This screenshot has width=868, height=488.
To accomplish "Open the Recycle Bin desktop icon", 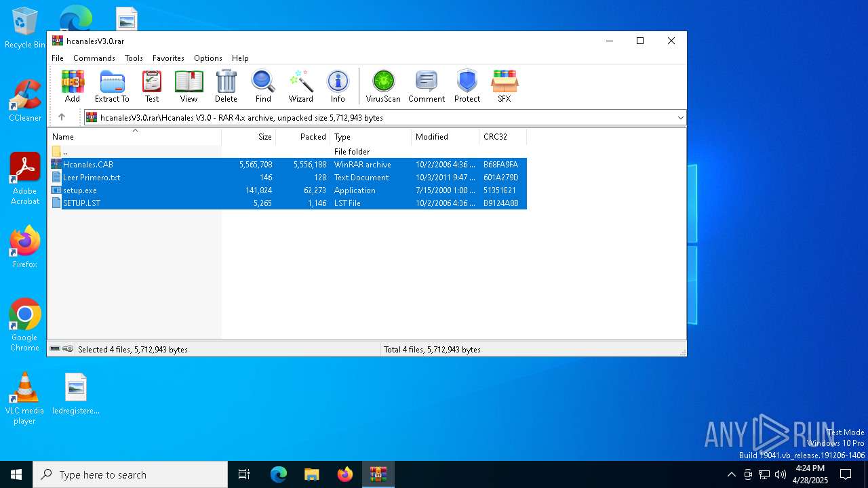I will [x=25, y=28].
